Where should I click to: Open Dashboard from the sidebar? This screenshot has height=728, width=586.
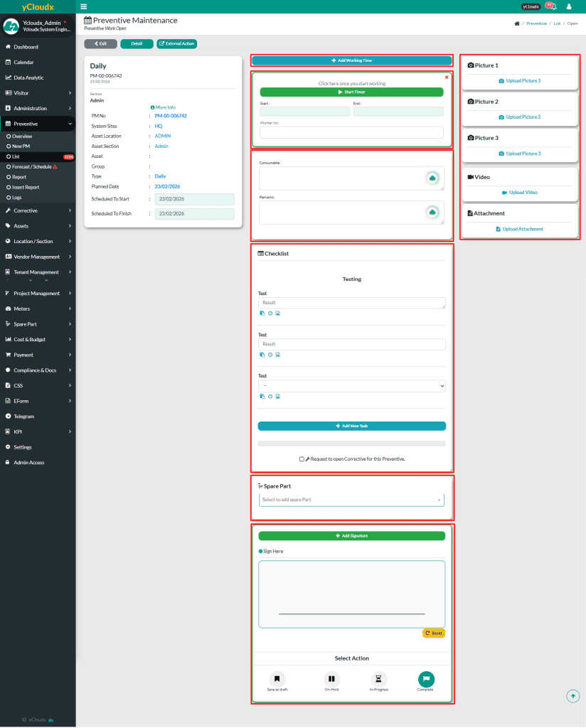coord(26,47)
